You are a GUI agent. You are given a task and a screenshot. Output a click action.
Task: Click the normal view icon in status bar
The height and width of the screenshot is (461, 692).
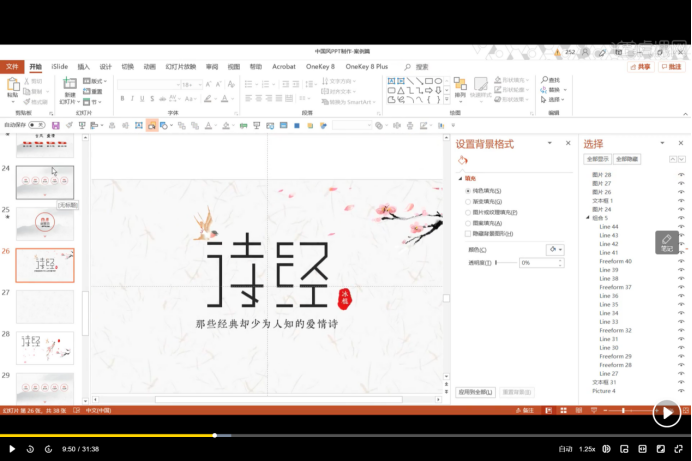548,410
